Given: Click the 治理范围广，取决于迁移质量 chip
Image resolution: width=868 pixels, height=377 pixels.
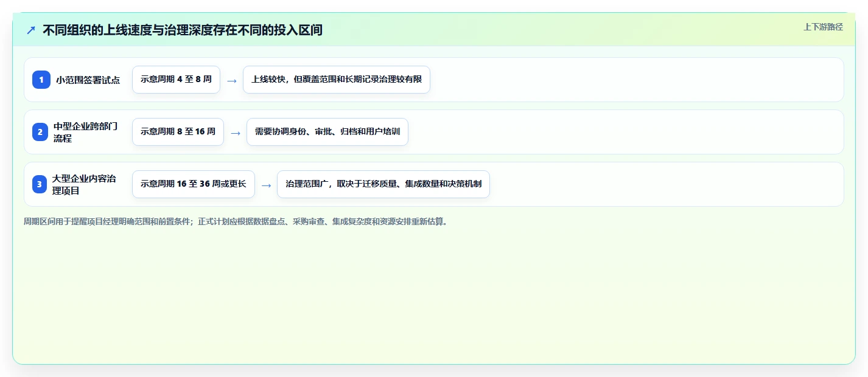Looking at the screenshot, I should pos(383,184).
